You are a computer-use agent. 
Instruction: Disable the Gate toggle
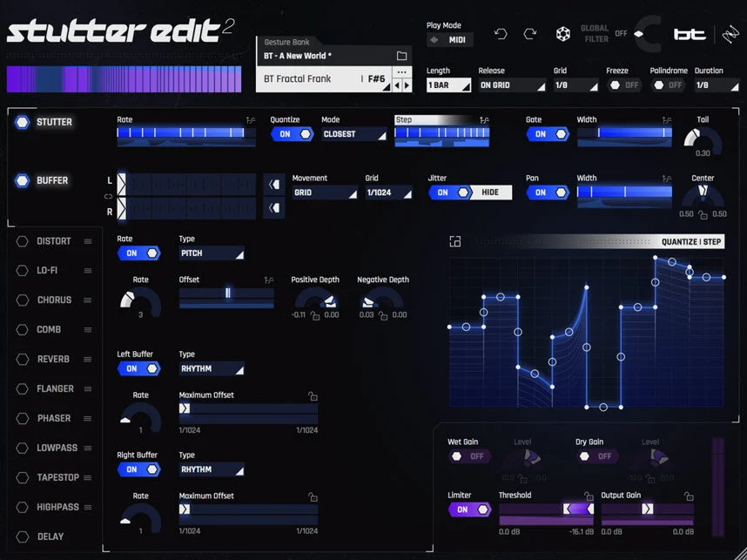click(x=548, y=134)
